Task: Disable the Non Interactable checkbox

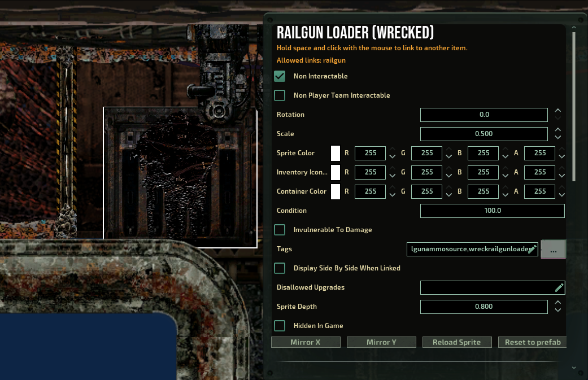Action: pos(280,76)
